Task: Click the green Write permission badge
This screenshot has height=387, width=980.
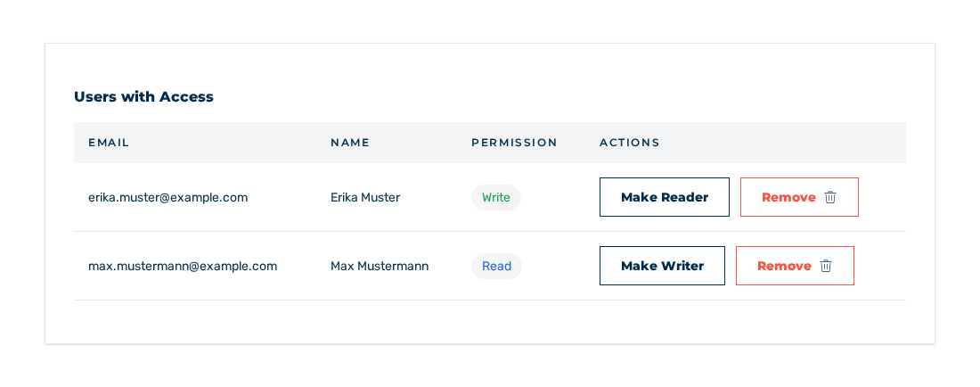Action: click(495, 198)
